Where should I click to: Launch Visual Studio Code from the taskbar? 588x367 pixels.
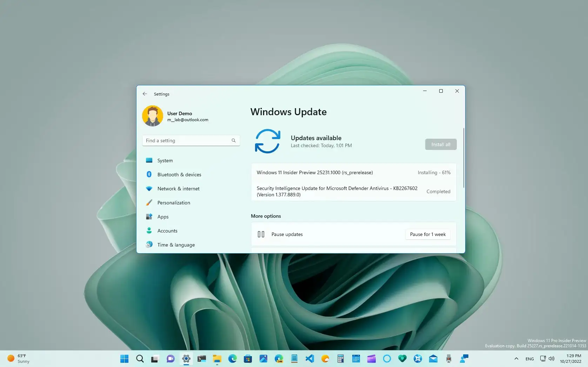(310, 359)
